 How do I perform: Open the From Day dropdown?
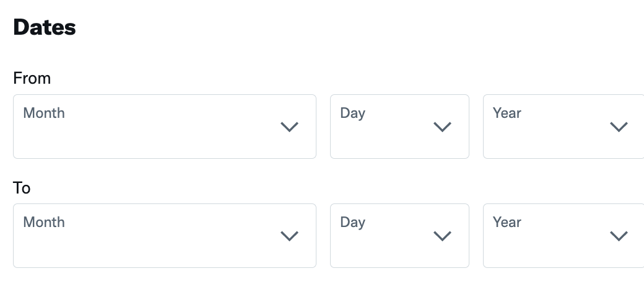(399, 127)
